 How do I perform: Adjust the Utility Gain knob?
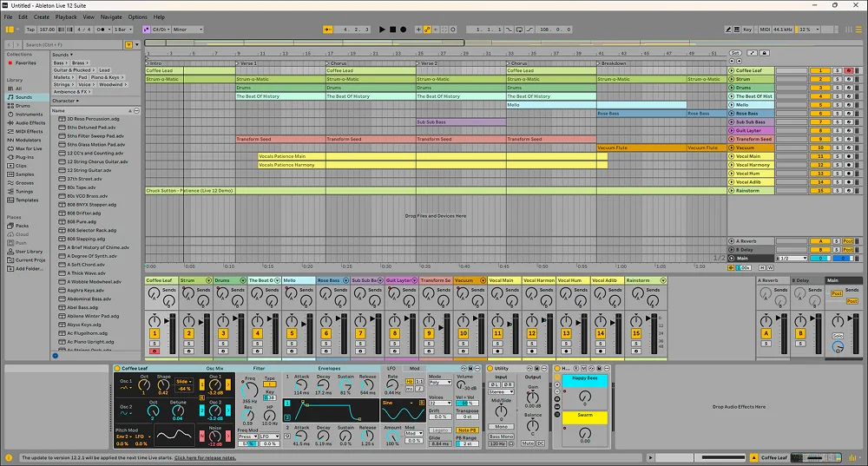(x=533, y=397)
